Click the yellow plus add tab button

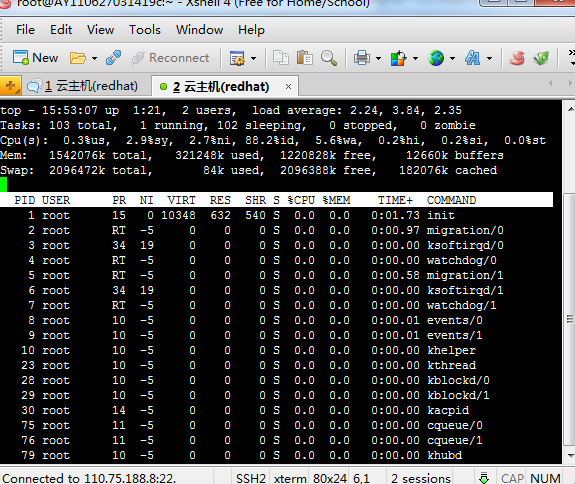click(x=10, y=86)
